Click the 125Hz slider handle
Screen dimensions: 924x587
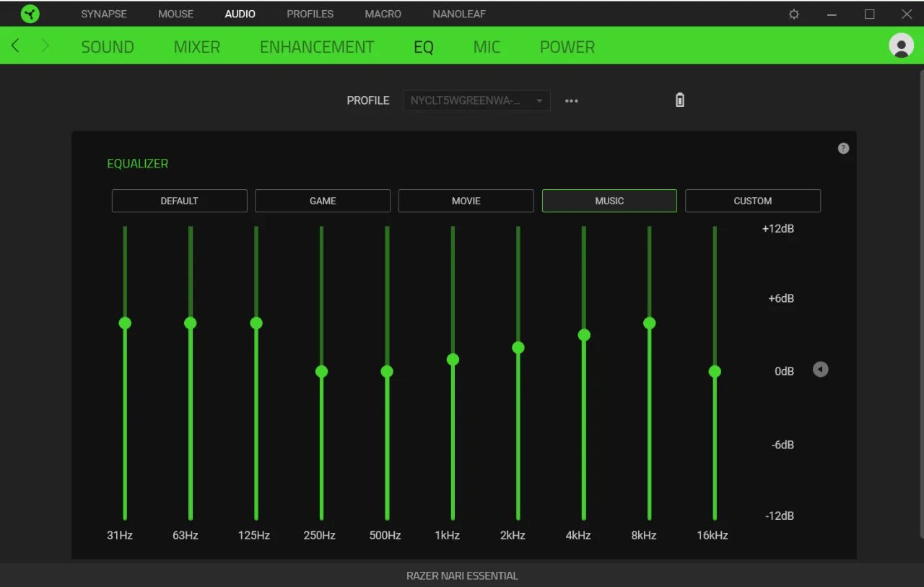click(256, 323)
